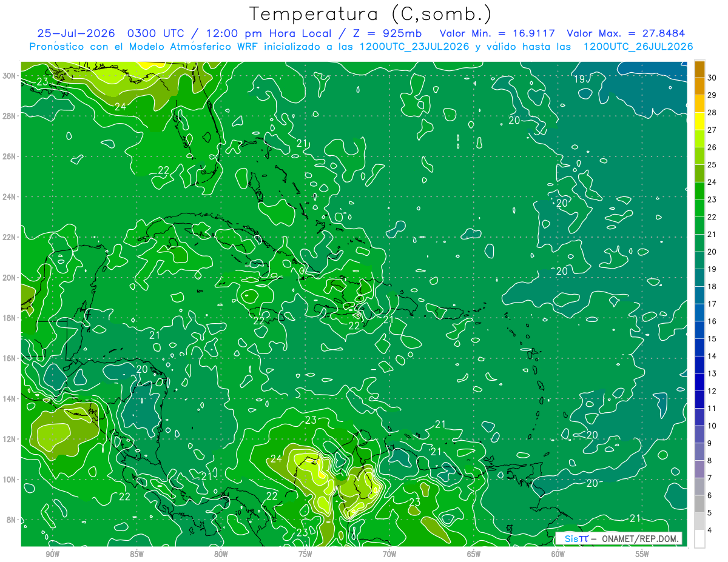Screen dimensions: 728x562
Task: Click the 80W longitude axis label
Action: [221, 554]
